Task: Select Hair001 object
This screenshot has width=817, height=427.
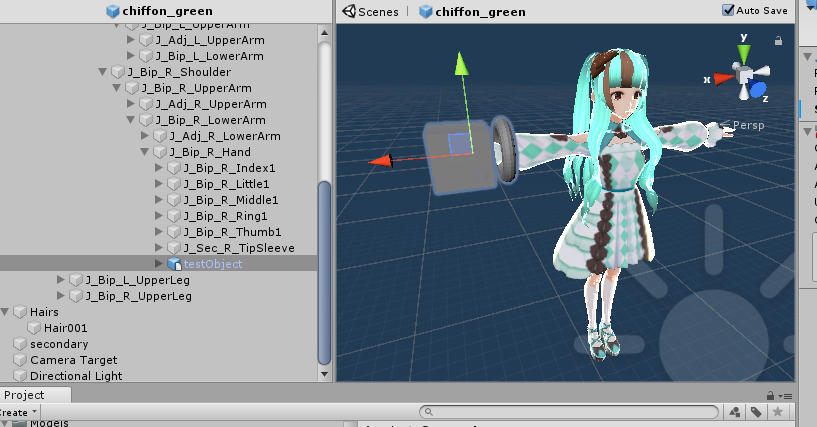Action: coord(65,328)
